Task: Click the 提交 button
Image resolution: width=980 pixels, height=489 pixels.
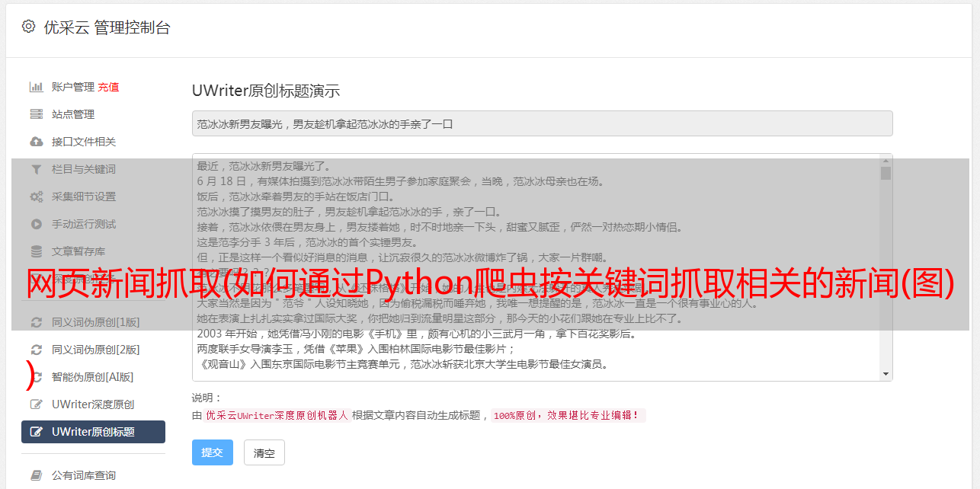Action: [x=213, y=452]
